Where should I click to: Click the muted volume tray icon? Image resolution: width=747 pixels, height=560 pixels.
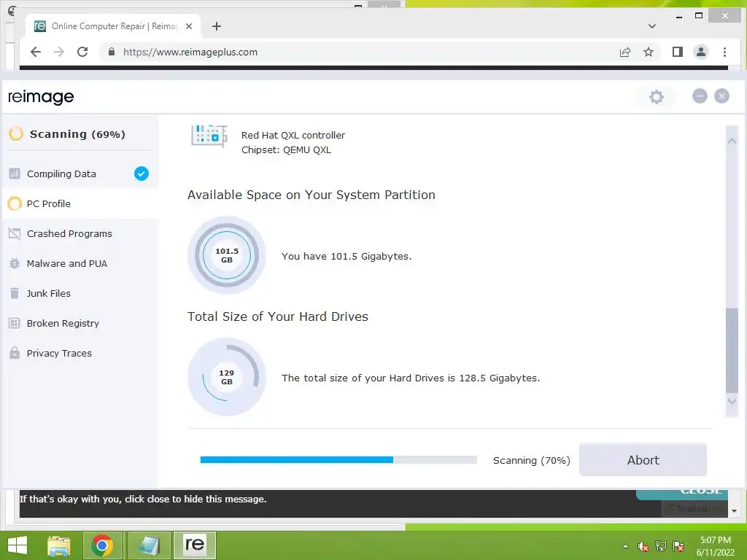point(643,547)
